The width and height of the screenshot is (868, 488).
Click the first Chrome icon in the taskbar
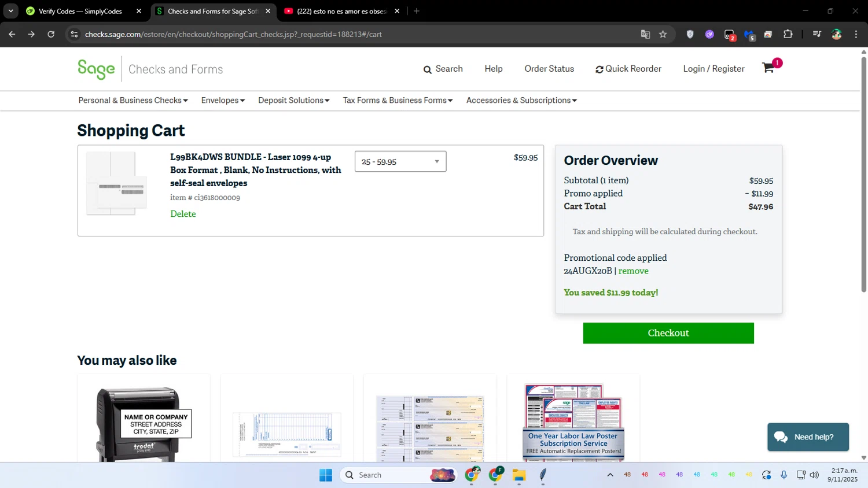(472, 475)
